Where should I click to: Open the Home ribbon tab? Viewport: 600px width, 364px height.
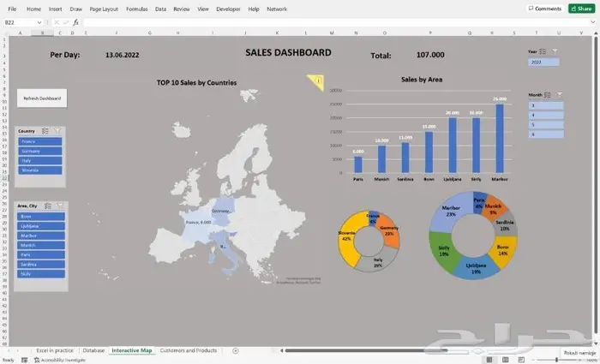(33, 9)
